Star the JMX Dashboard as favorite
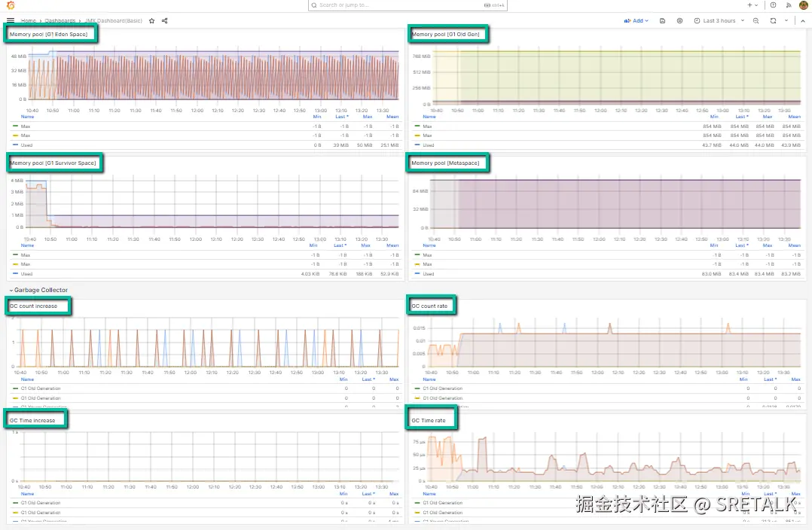Viewport: 812px width, 530px height. pos(151,21)
